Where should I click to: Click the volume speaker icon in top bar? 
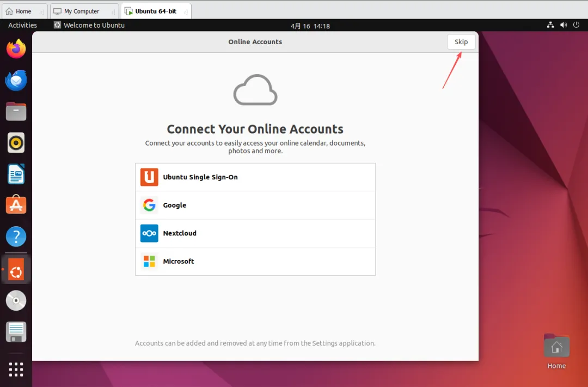click(563, 25)
